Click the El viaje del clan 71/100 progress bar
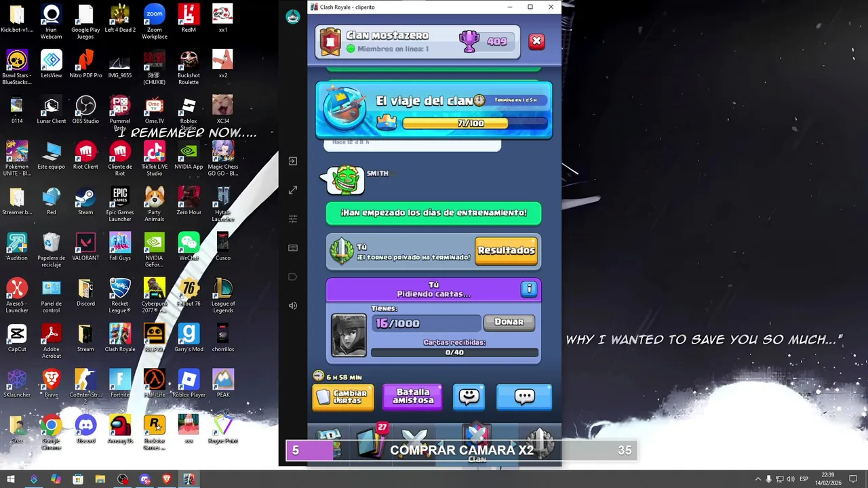This screenshot has width=868, height=488. 475,123
